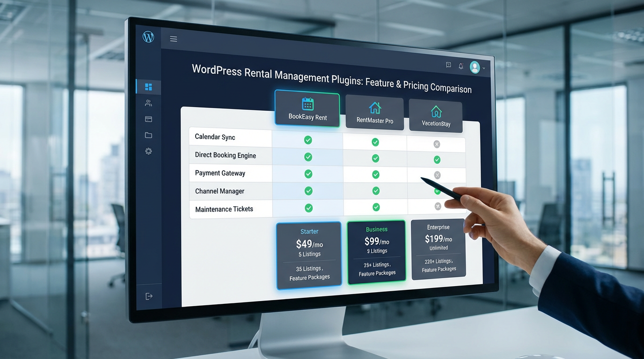Click the user avatar to expand profile options
Image resolution: width=644 pixels, height=359 pixels.
pos(475,67)
